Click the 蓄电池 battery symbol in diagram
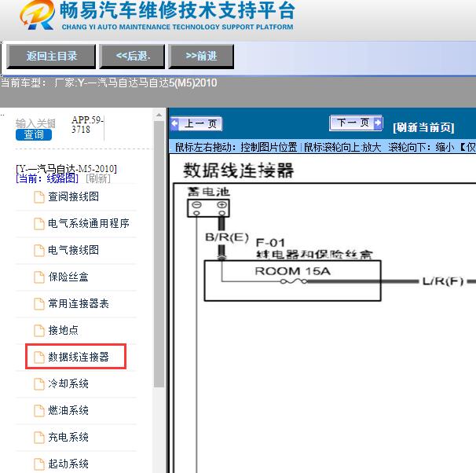Viewport: 476px width, 473px height. pos(209,208)
